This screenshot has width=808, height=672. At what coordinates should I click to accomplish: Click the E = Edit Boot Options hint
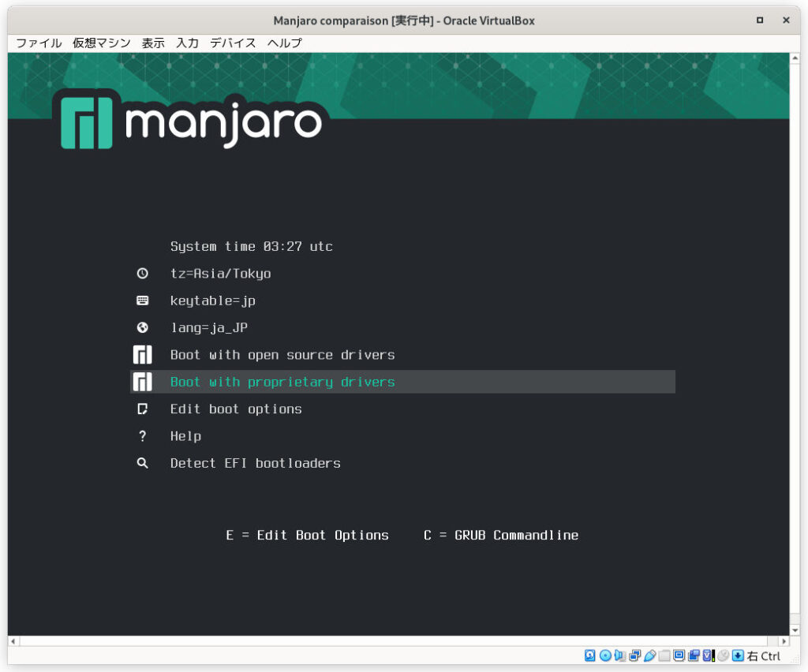[x=307, y=535]
